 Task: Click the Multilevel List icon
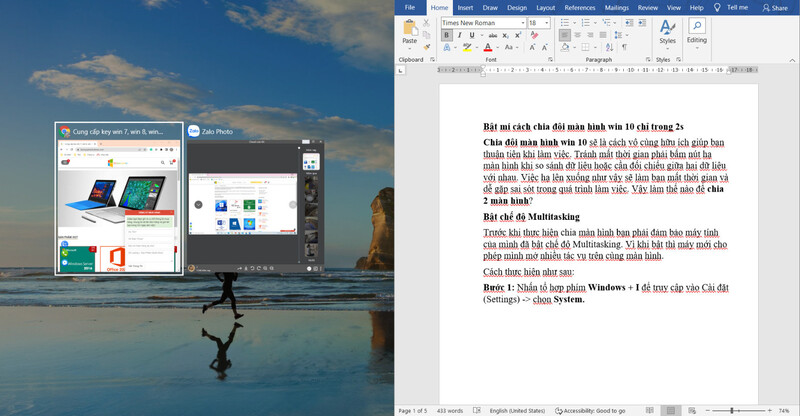606,22
